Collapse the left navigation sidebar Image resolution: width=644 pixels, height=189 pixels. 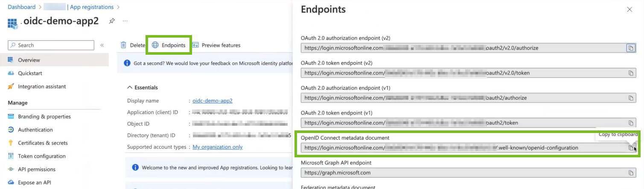coord(102,45)
